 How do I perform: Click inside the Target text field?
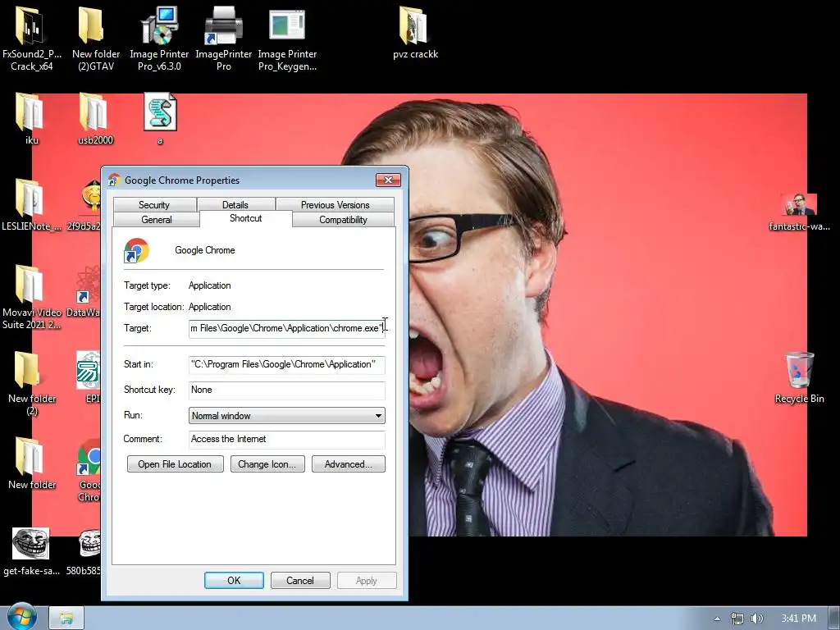click(x=286, y=328)
